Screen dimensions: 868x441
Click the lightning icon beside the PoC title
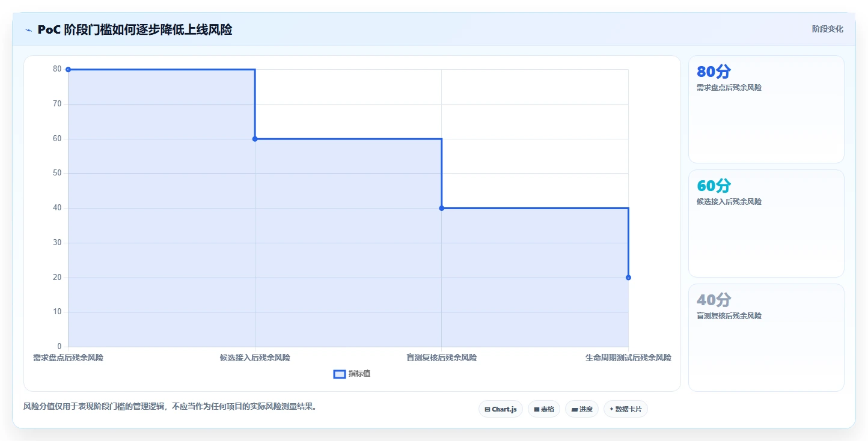pos(28,29)
